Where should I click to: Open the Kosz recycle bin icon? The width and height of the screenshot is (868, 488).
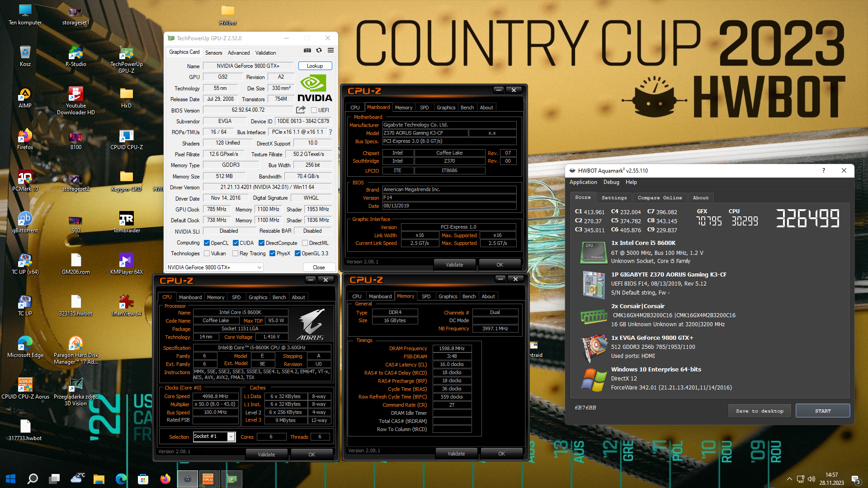coord(25,56)
